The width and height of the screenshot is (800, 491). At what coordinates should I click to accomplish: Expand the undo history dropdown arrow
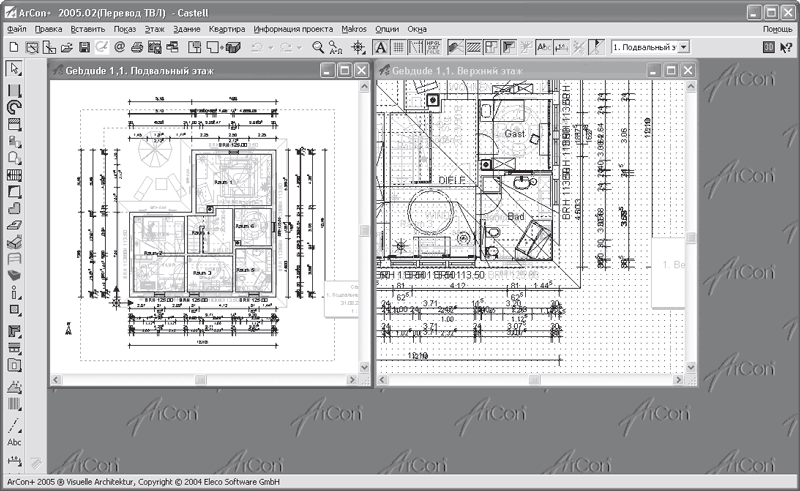click(272, 47)
